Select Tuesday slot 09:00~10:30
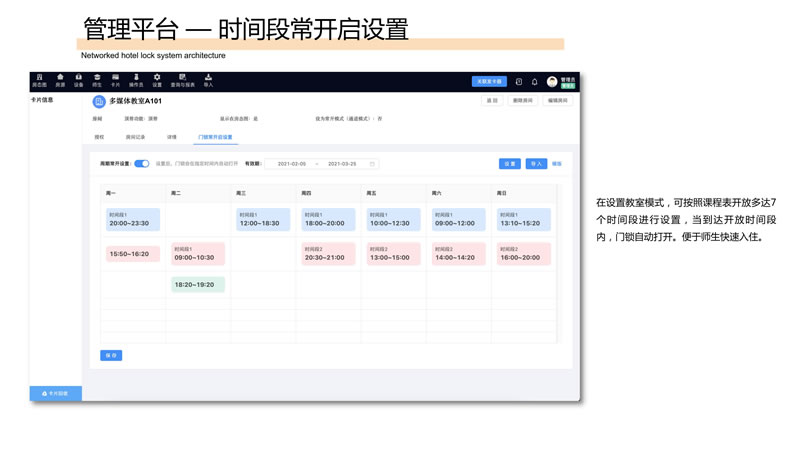This screenshot has height=450, width=800. click(198, 254)
